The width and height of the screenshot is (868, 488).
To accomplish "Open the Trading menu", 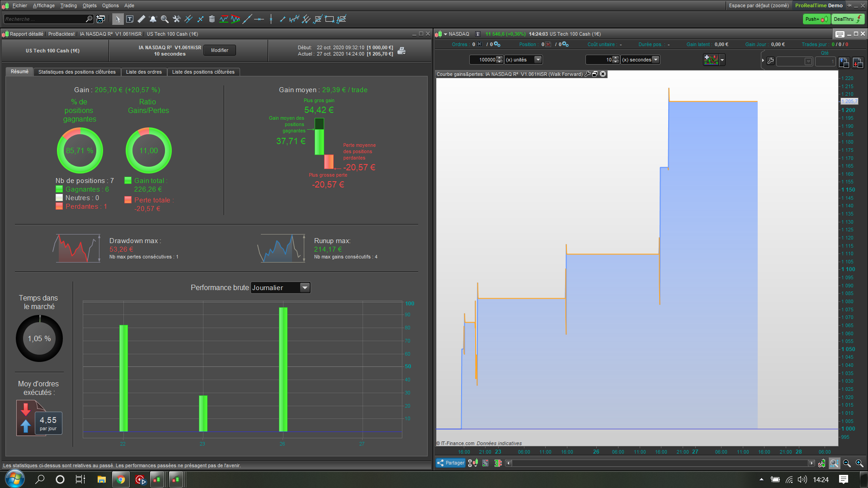I will click(69, 5).
